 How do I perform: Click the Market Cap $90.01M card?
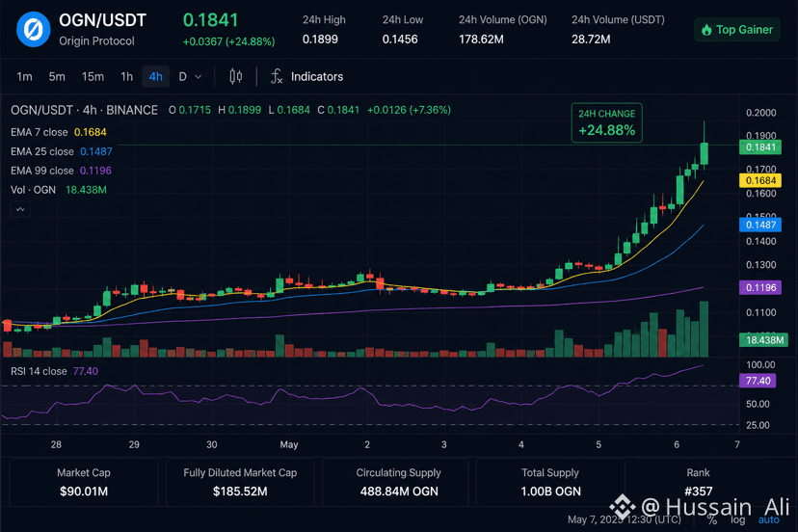84,482
